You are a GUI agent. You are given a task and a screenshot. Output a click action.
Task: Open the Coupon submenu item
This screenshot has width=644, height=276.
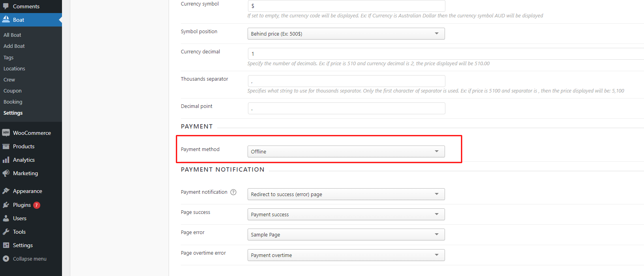point(13,91)
